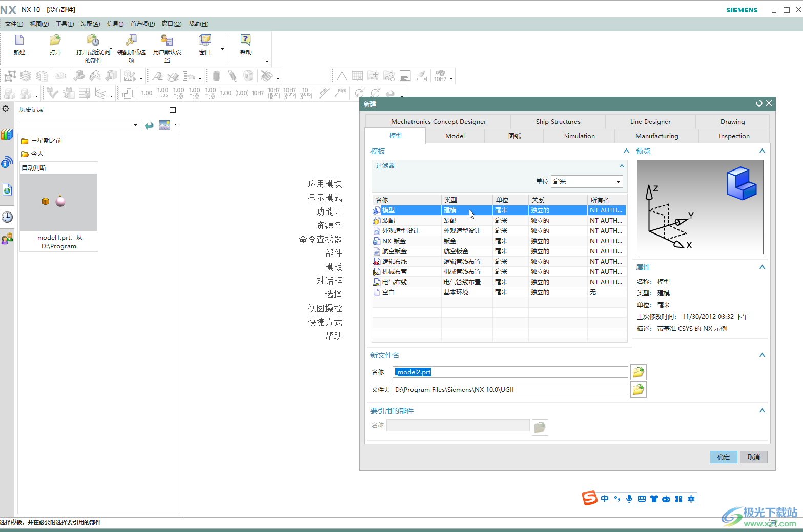Viewport: 803px width, 532px height.
Task: Click the 装配加载选项 toolbar icon
Action: [x=131, y=40]
